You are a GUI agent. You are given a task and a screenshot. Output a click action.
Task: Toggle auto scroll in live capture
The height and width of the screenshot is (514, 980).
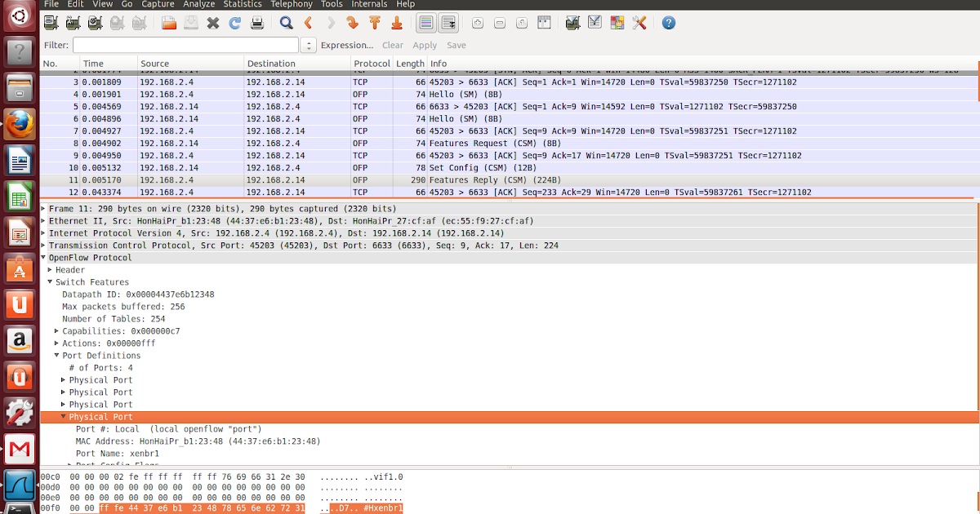point(448,23)
